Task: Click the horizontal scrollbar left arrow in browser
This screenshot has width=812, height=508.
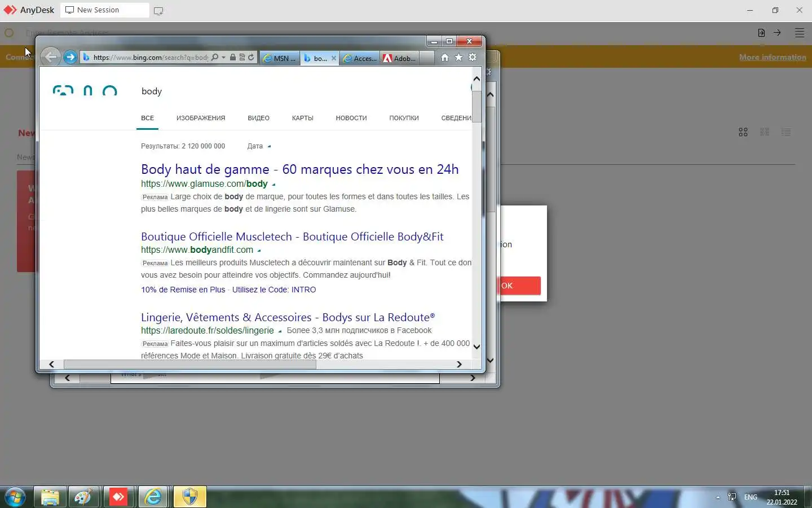Action: pyautogui.click(x=51, y=364)
